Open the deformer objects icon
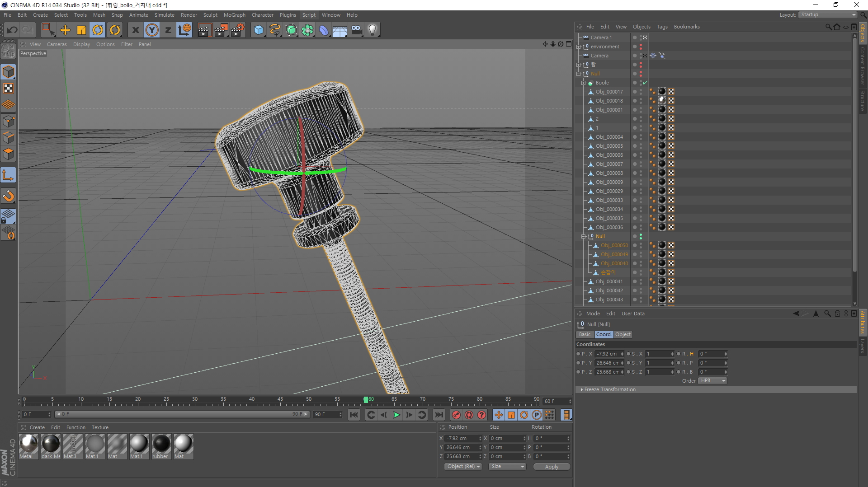The width and height of the screenshot is (868, 487). click(x=324, y=30)
